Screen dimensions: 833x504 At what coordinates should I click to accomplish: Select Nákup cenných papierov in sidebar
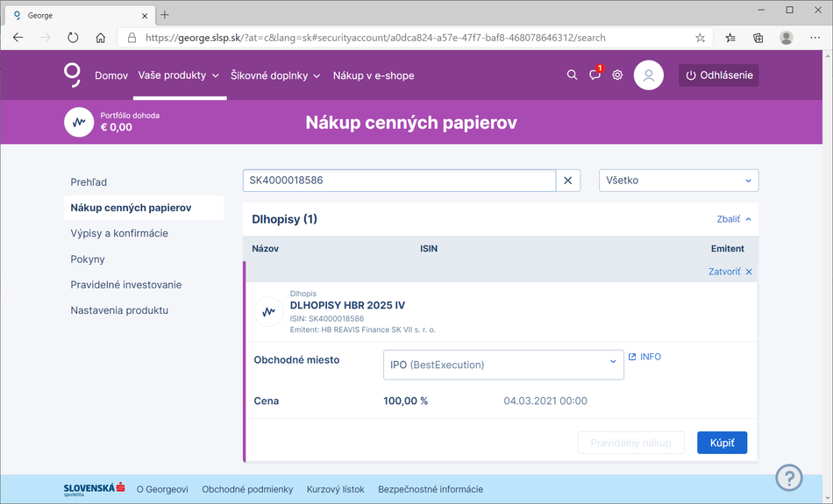[x=144, y=208]
